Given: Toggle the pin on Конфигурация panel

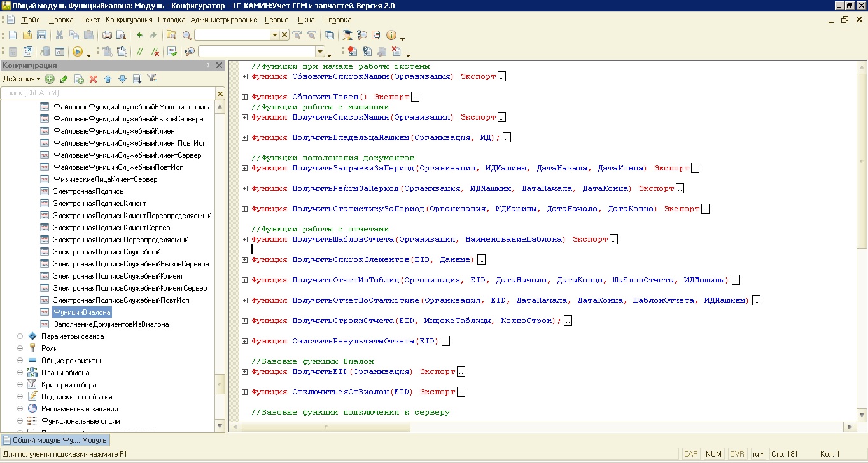Looking at the screenshot, I should (x=208, y=66).
